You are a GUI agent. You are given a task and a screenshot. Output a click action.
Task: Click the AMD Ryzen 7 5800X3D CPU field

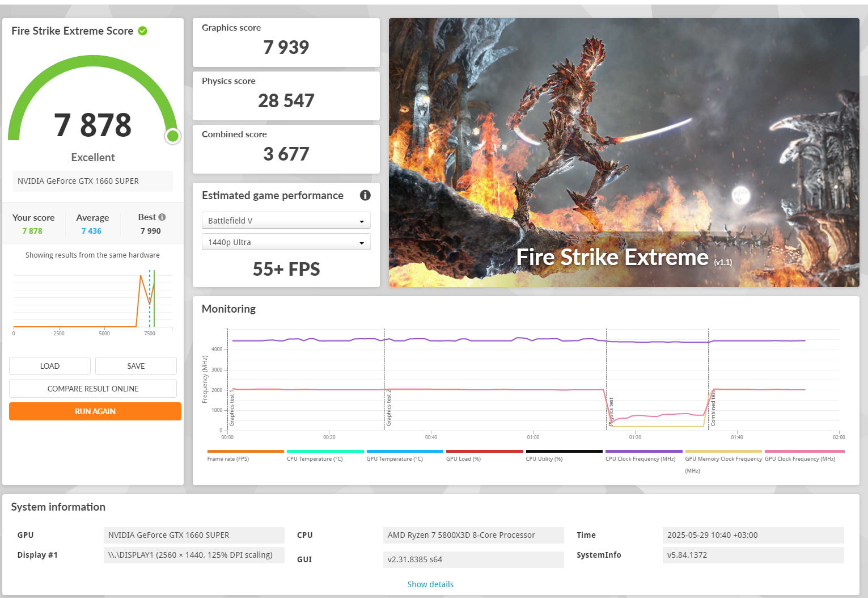[473, 535]
